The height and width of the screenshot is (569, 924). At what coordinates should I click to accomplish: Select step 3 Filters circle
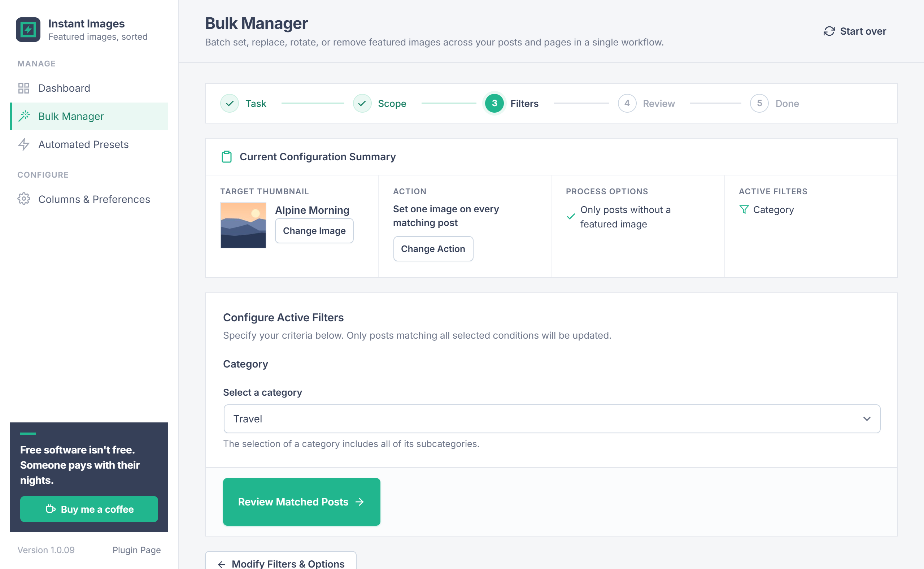click(494, 103)
